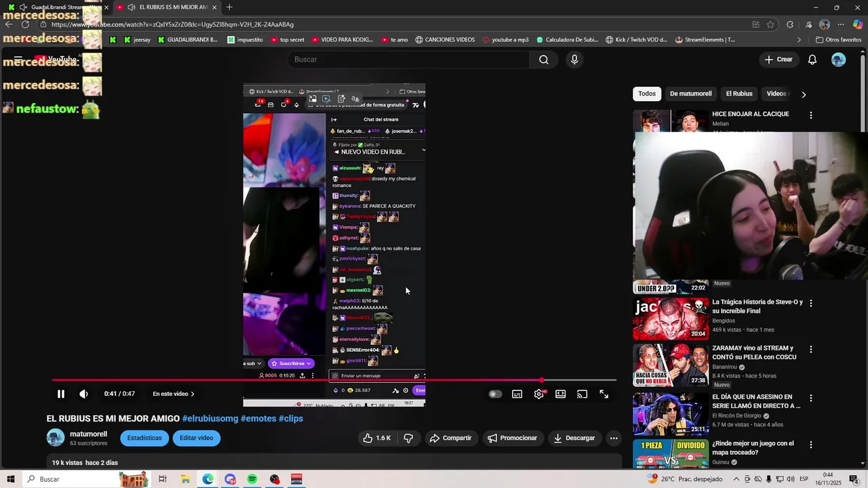This screenshot has height=488, width=868.
Task: Open the matumorell channel avatar
Action: [56, 438]
